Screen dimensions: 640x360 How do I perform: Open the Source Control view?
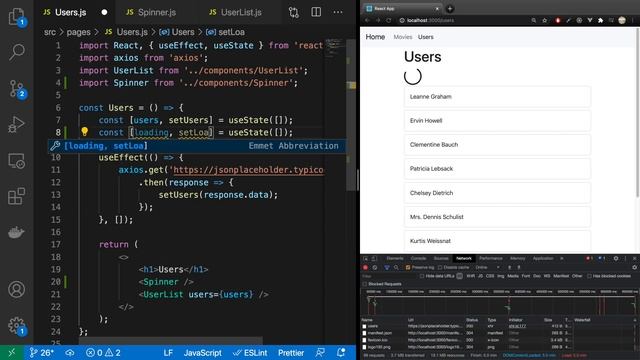pos(16,88)
